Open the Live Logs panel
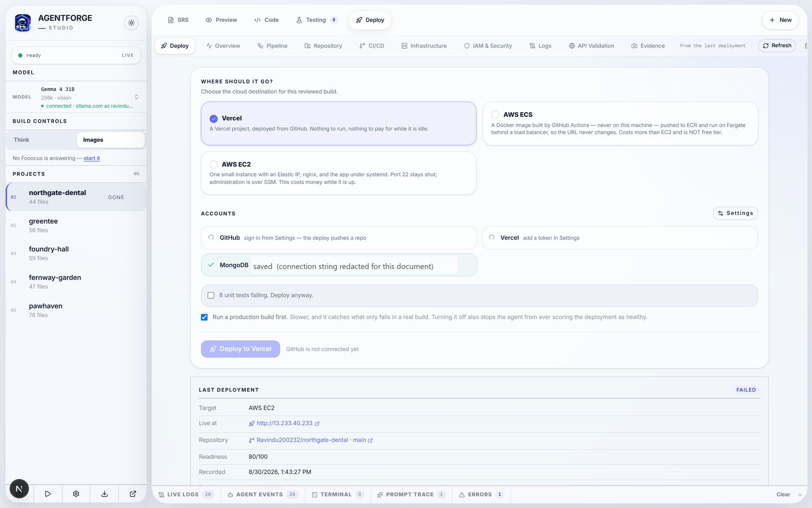Viewport: 812px width, 508px height. click(186, 494)
